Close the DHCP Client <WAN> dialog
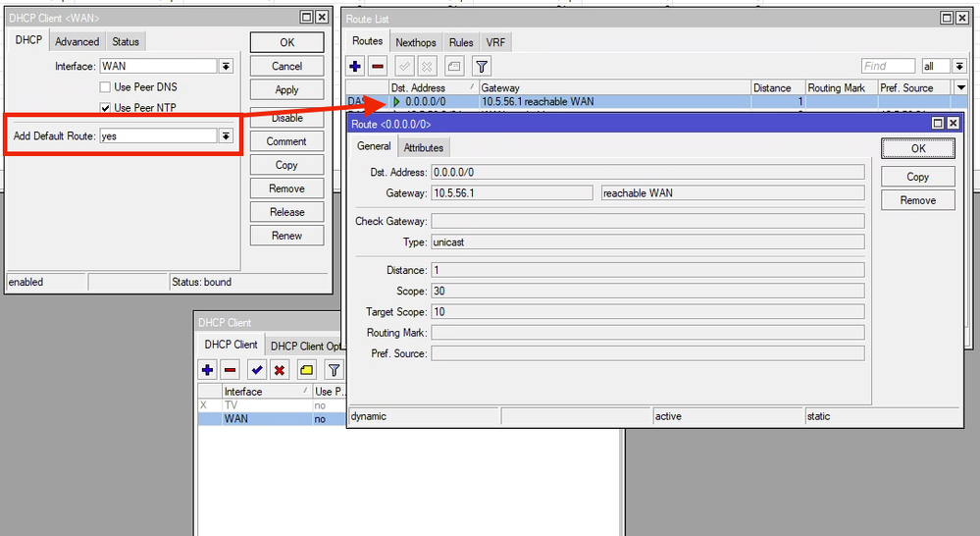The height and width of the screenshot is (536, 980). pos(321,17)
